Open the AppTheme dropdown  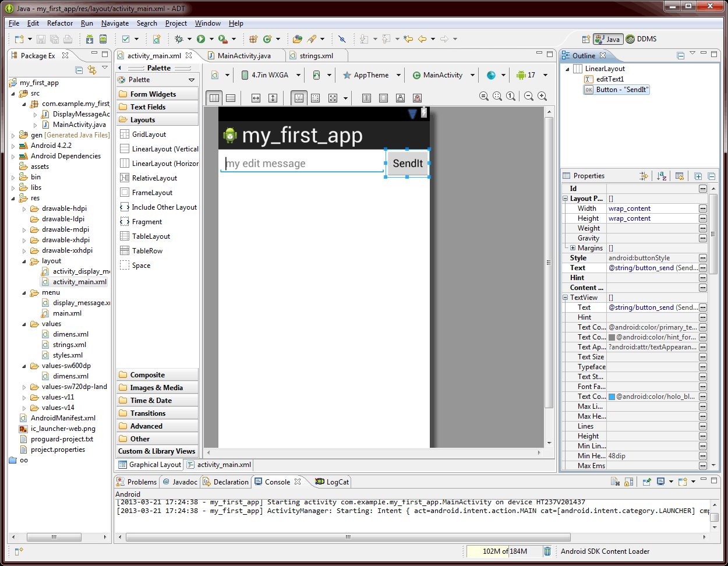click(x=372, y=75)
